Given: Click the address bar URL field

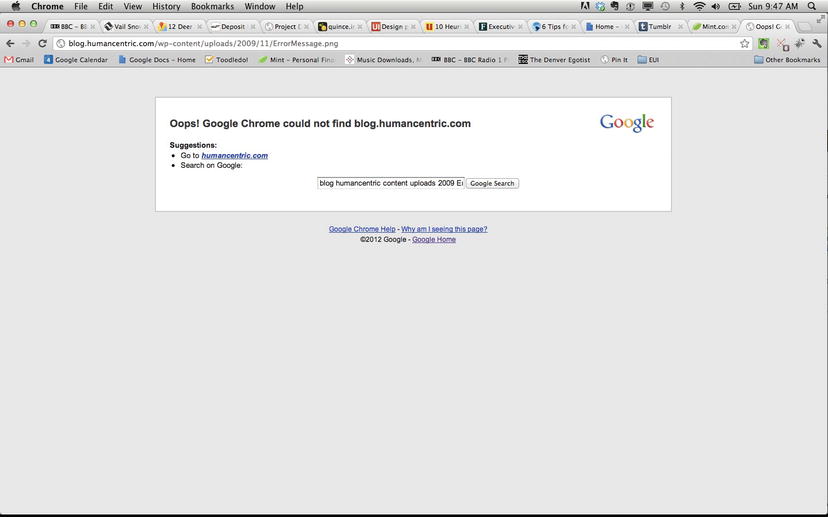Looking at the screenshot, I should point(396,43).
